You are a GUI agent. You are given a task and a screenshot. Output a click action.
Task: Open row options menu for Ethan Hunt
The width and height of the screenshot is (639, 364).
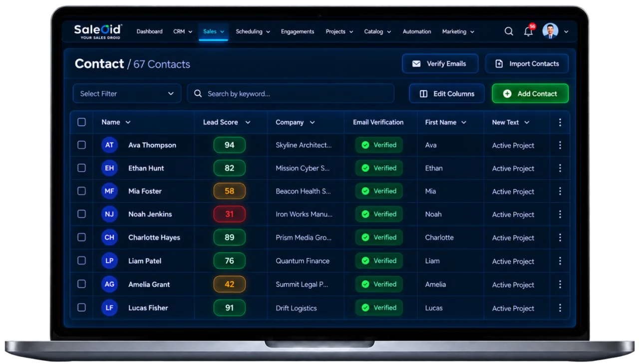point(560,168)
